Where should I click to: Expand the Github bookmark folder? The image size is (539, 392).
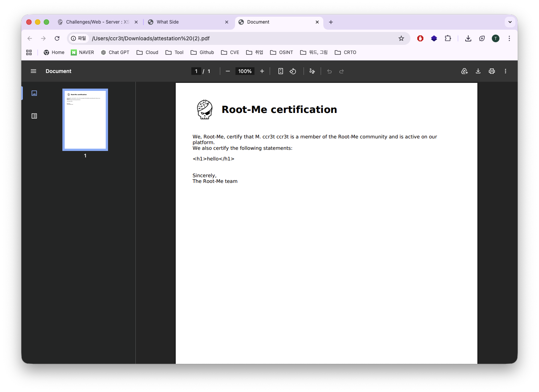(x=202, y=52)
